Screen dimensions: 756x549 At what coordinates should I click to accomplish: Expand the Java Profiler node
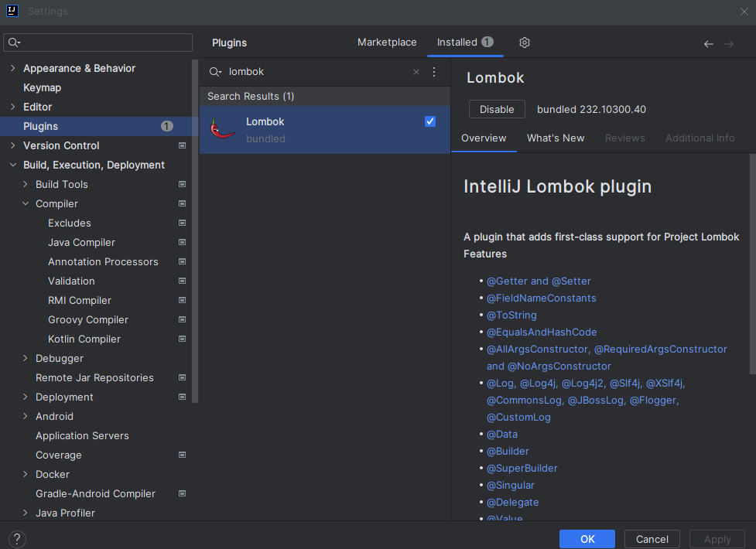coord(25,513)
